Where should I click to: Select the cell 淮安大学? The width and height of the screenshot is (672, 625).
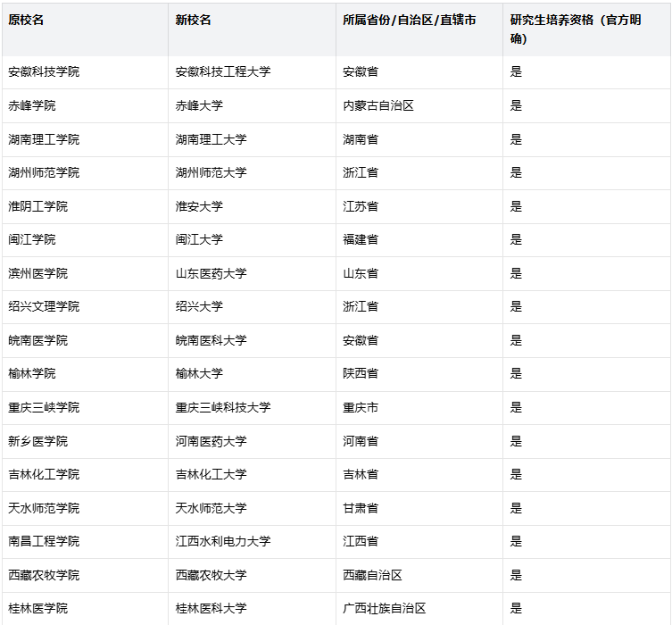[252, 206]
